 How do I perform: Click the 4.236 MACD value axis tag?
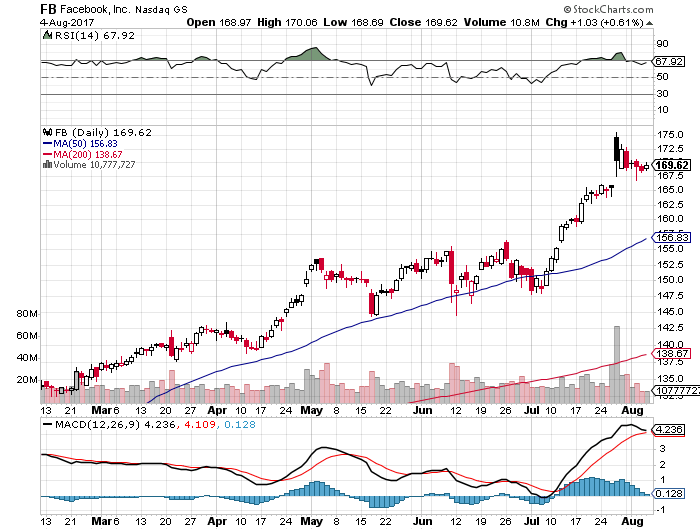point(668,430)
